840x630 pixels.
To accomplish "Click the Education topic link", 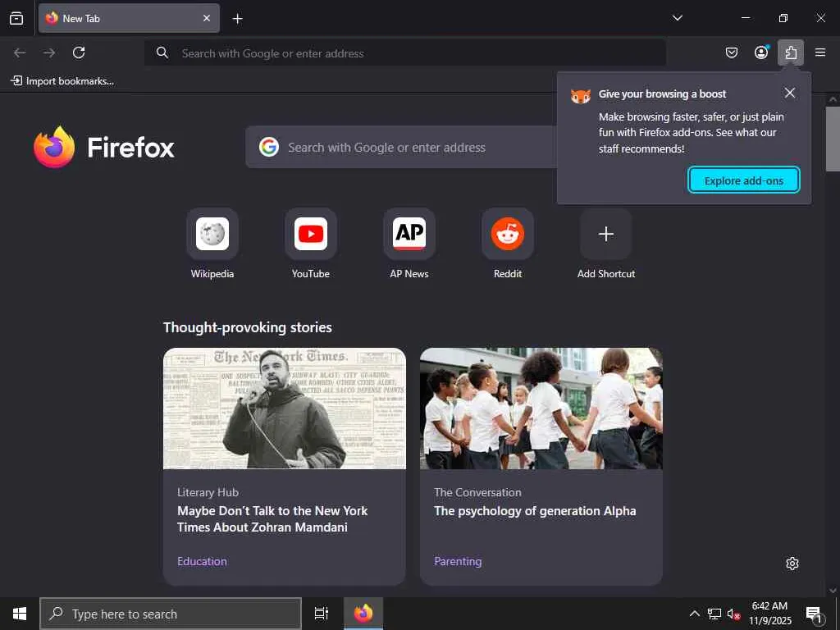I will pyautogui.click(x=202, y=561).
